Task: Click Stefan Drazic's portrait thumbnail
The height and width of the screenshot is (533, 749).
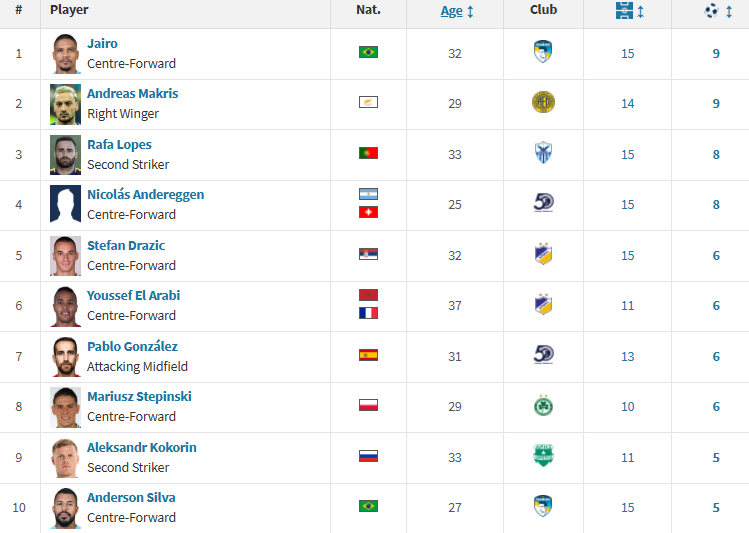Action: [66, 256]
